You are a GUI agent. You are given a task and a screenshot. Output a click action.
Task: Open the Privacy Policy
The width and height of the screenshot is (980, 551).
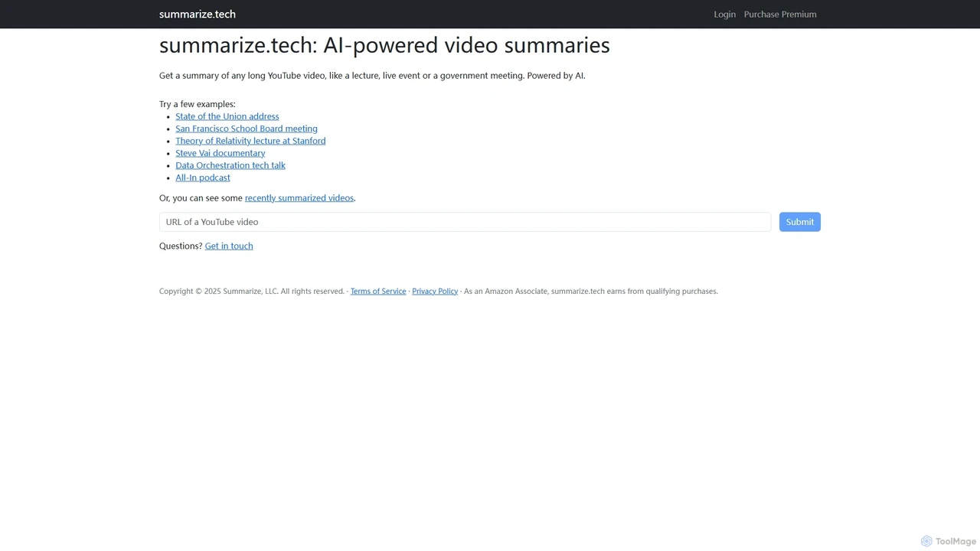[x=435, y=291]
